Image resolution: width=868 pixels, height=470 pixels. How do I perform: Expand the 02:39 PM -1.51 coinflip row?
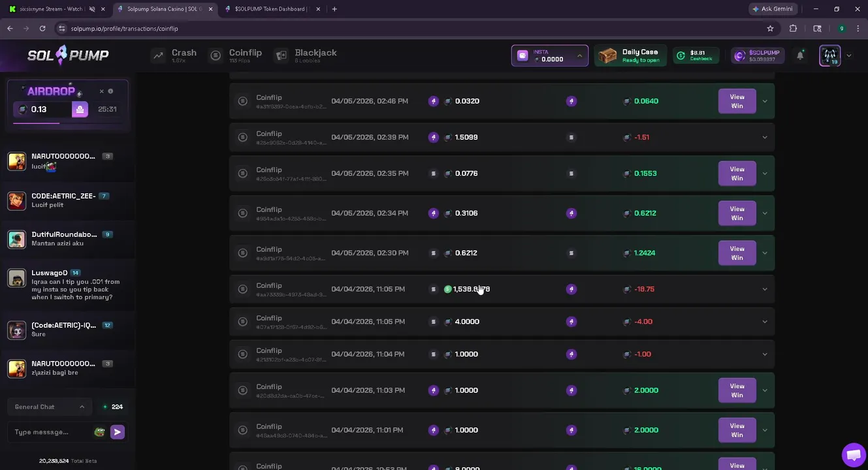(x=765, y=137)
